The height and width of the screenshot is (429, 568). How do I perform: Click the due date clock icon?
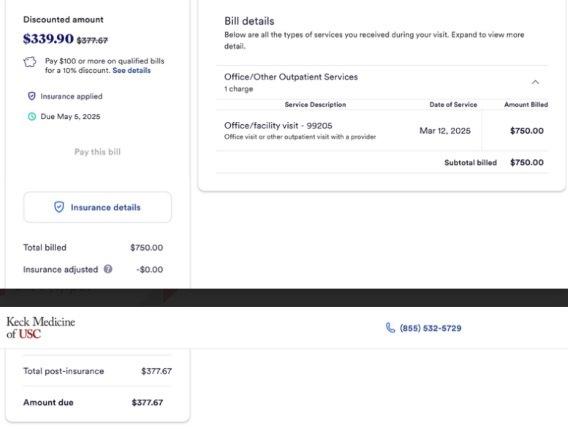32,116
